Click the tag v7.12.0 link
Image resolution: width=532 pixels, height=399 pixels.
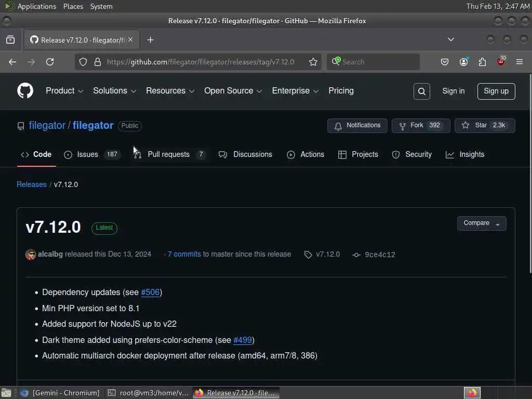tap(328, 255)
